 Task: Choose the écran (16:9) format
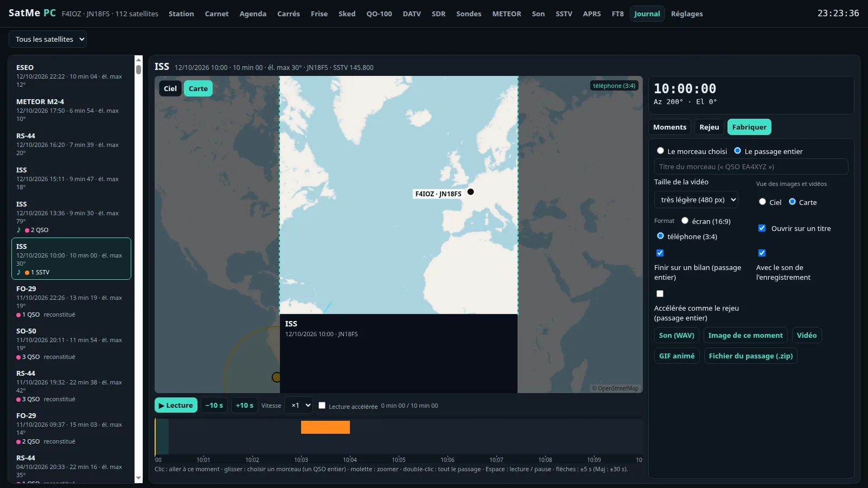pos(685,221)
